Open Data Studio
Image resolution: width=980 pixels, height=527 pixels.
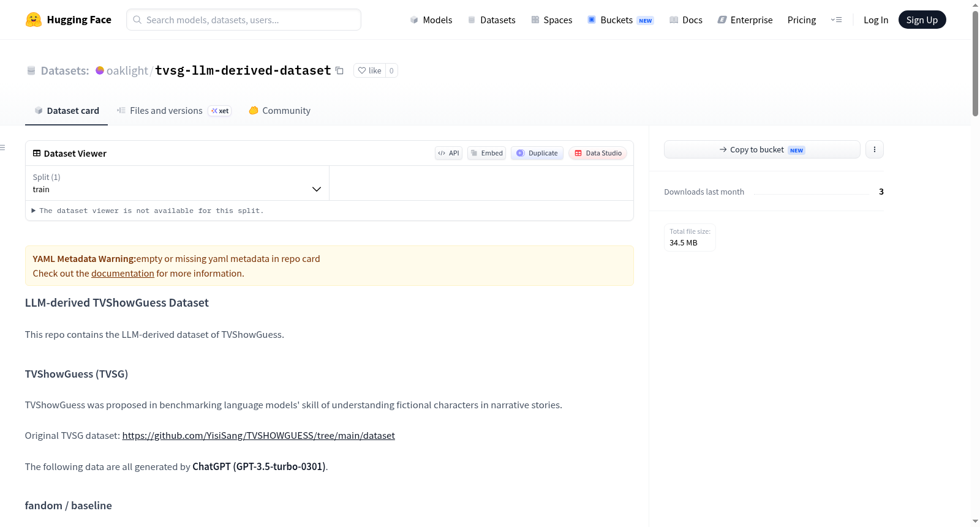click(x=598, y=153)
